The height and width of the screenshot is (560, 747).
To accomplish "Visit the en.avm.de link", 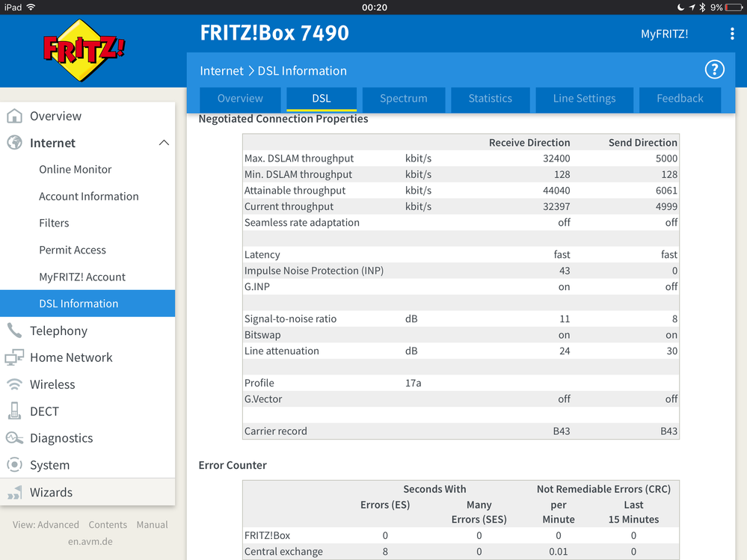I will point(90,541).
